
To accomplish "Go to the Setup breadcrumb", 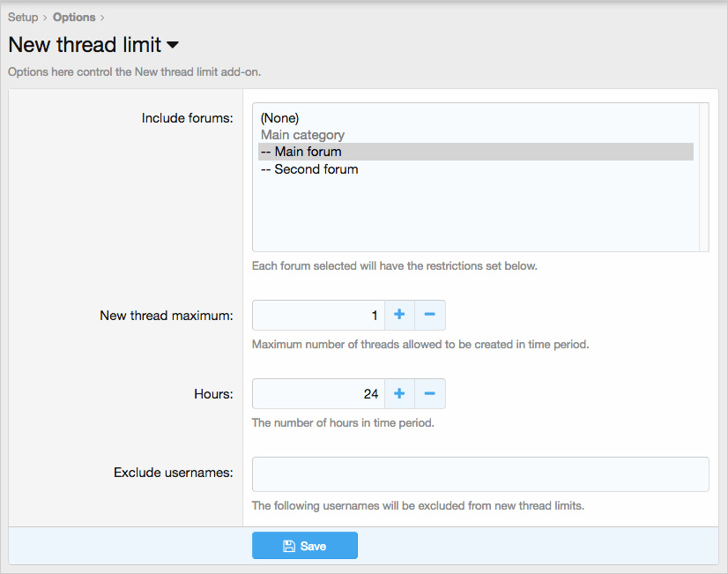I will (x=23, y=17).
